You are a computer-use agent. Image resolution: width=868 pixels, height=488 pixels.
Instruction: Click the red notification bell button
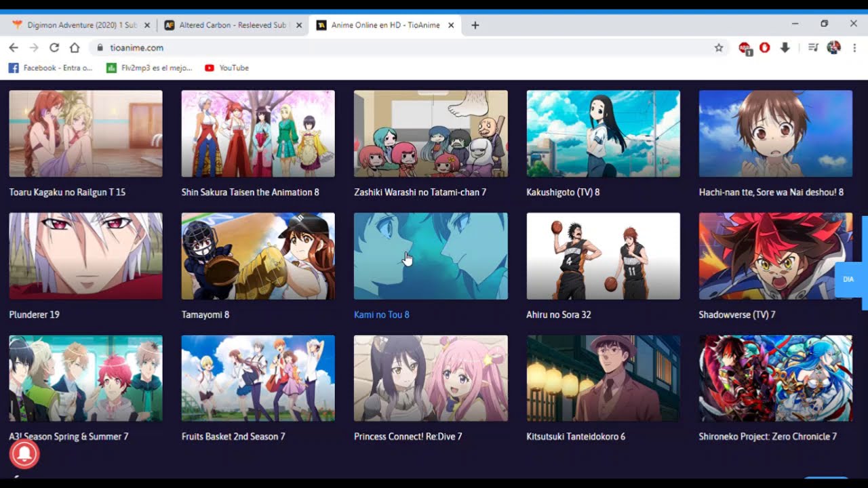[24, 453]
